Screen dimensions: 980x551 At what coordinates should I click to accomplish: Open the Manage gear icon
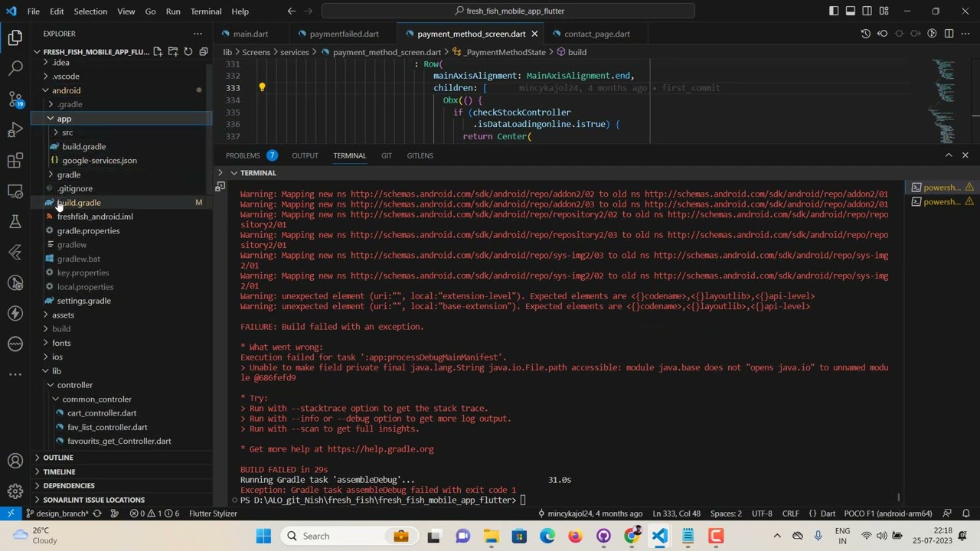coord(15,491)
